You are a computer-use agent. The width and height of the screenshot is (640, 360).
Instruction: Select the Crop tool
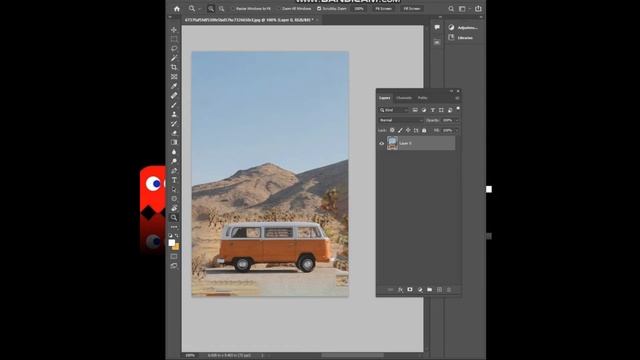(174, 67)
